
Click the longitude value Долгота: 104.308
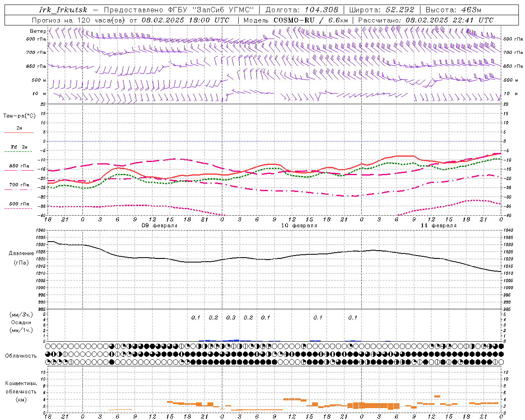click(302, 10)
